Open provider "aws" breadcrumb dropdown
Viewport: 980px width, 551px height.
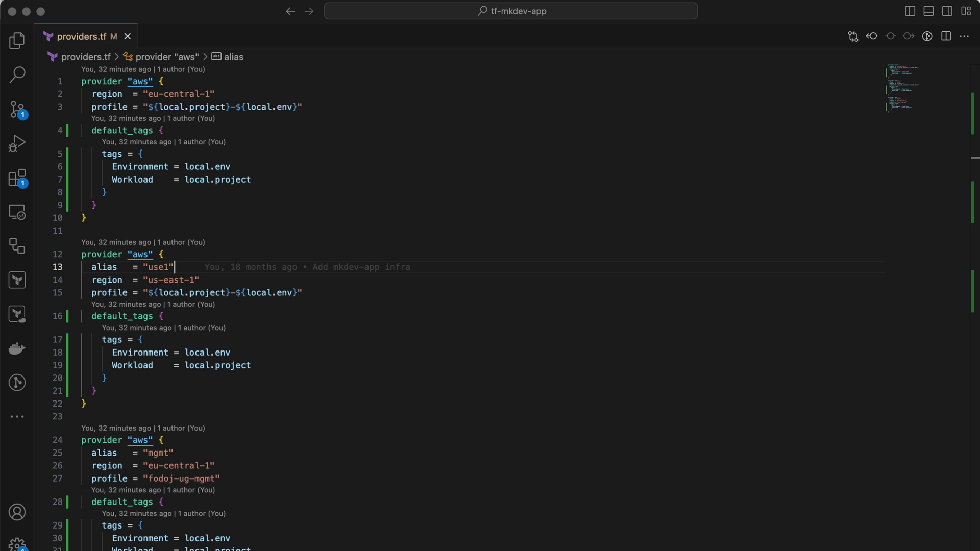click(167, 57)
